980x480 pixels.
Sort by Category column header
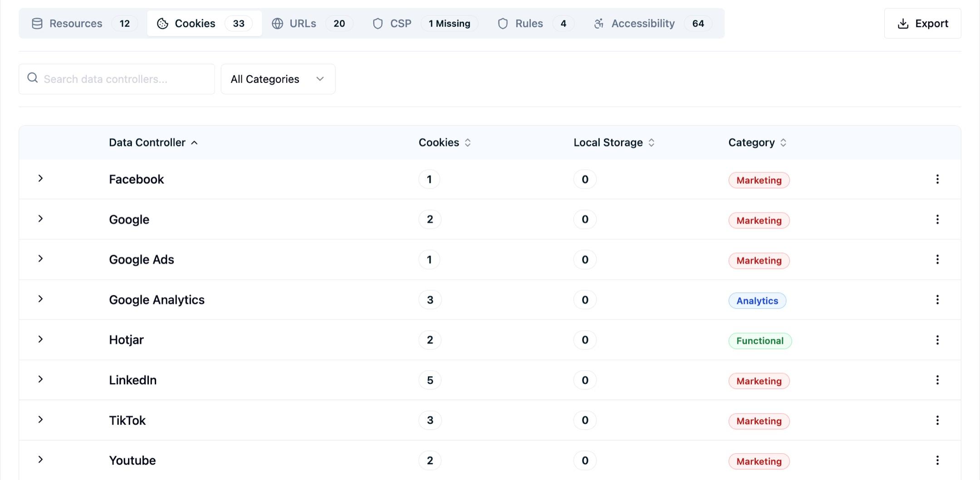[x=757, y=142]
